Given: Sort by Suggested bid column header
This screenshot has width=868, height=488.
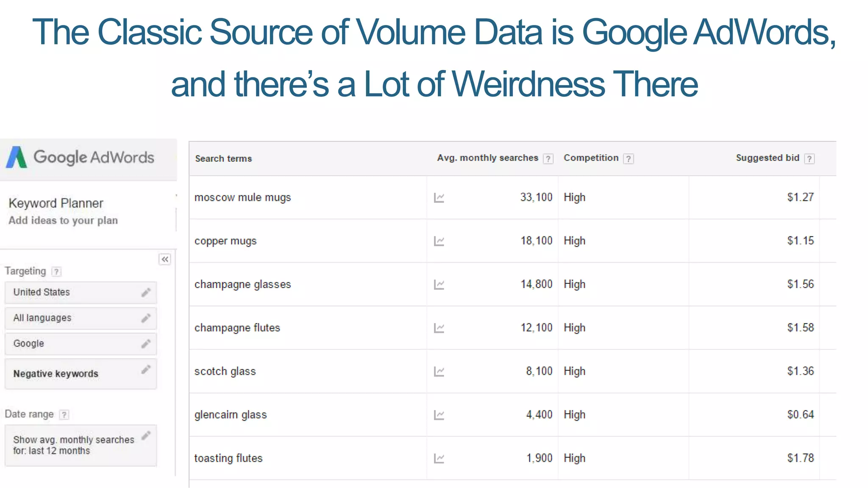Looking at the screenshot, I should pos(768,158).
